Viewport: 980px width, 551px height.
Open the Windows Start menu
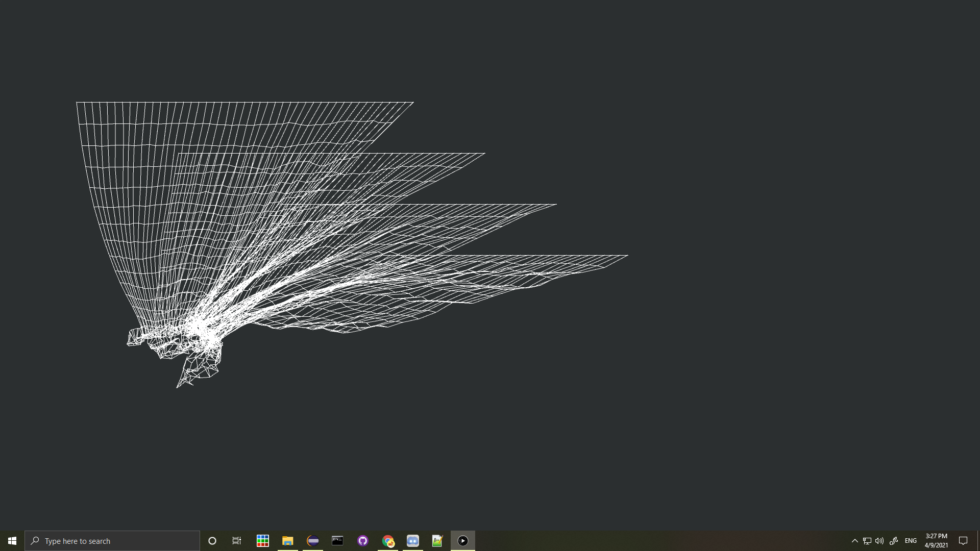tap(12, 541)
